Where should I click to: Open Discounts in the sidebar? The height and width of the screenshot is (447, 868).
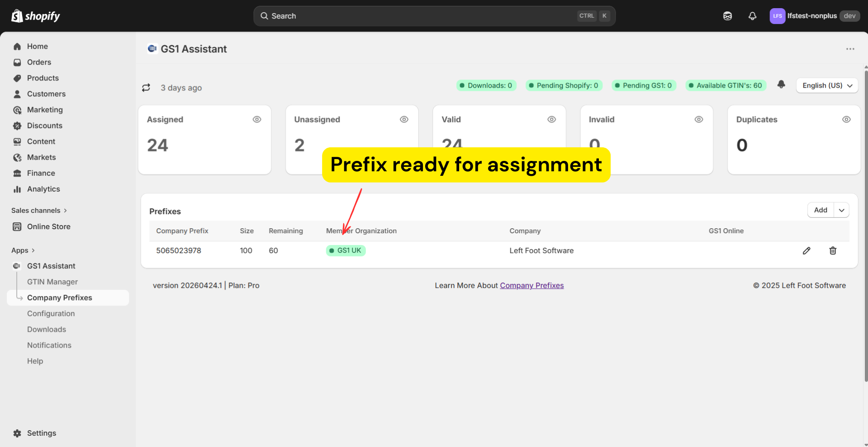pyautogui.click(x=45, y=125)
